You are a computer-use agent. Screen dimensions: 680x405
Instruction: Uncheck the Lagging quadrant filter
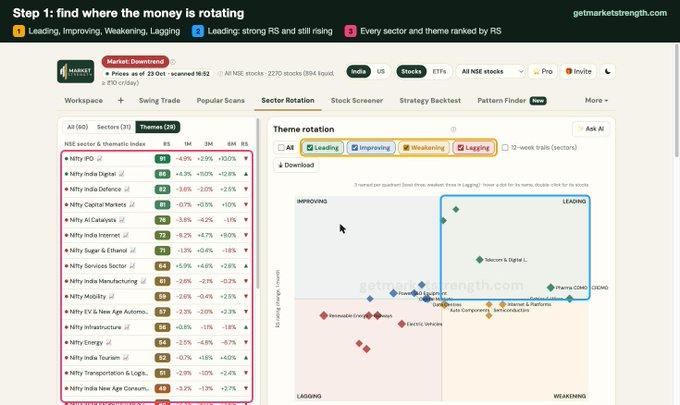[461, 147]
